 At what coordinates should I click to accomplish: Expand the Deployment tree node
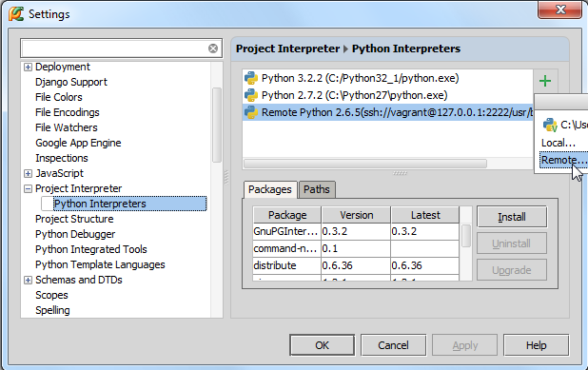28,68
